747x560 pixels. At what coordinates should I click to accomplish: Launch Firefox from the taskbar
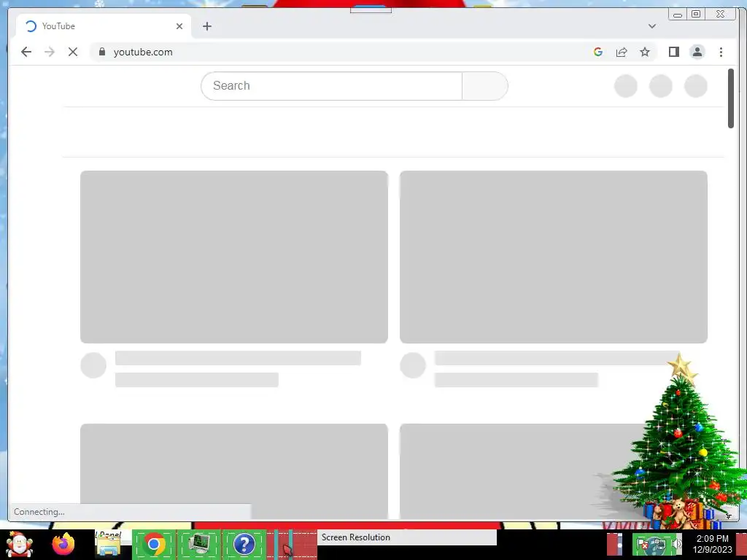coord(63,544)
